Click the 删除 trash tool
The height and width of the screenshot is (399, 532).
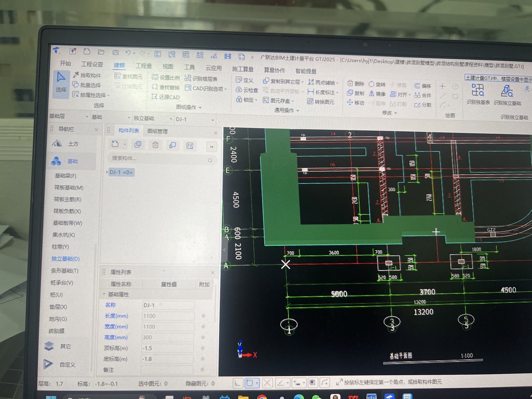point(356,84)
